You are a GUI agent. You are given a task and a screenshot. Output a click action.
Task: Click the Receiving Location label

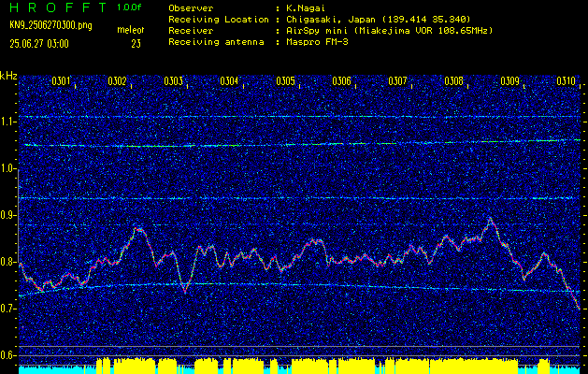coord(219,19)
